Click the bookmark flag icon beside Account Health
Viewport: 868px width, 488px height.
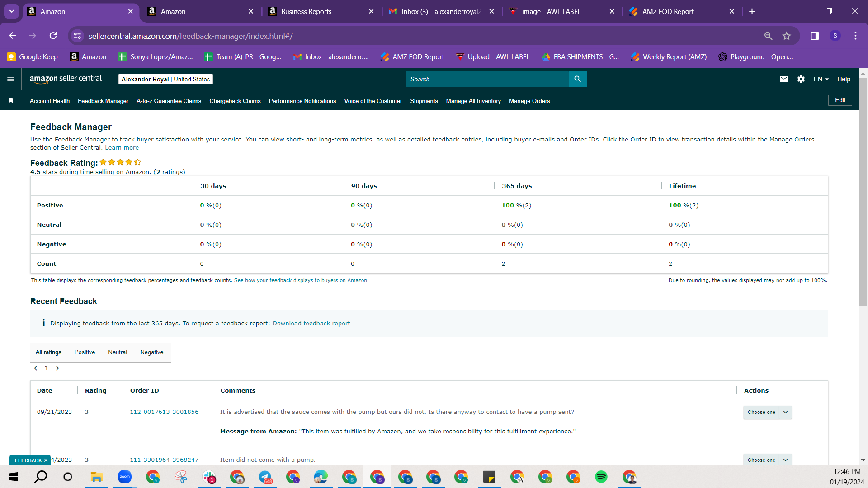tap(11, 100)
